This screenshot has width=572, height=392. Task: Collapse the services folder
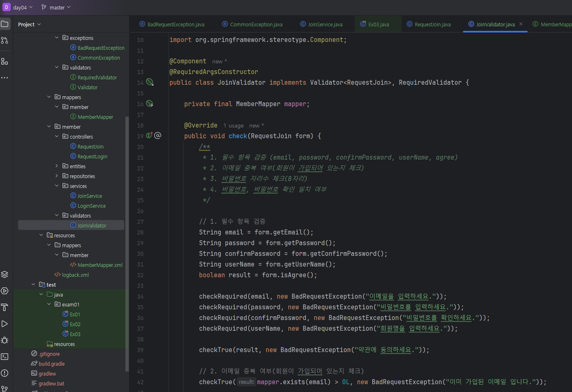pos(57,186)
